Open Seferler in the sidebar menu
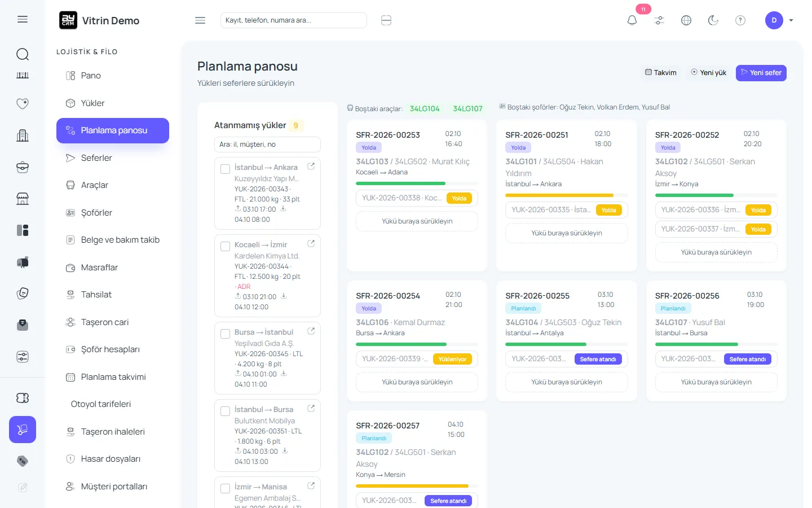 click(113, 158)
